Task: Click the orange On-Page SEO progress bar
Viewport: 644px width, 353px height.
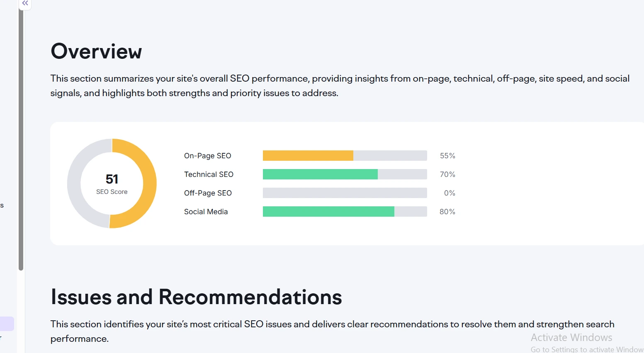Action: 308,156
